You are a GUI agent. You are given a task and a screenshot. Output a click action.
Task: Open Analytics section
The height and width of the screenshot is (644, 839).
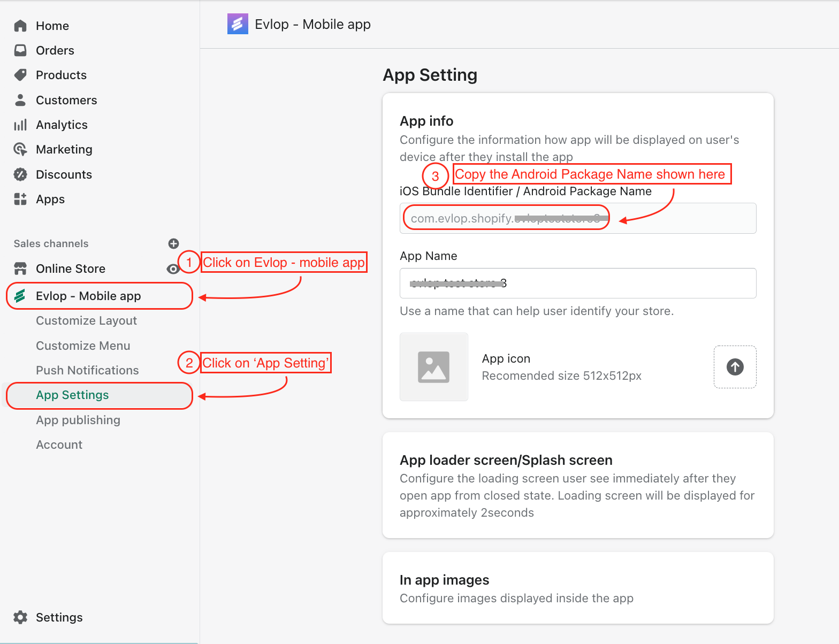(62, 125)
